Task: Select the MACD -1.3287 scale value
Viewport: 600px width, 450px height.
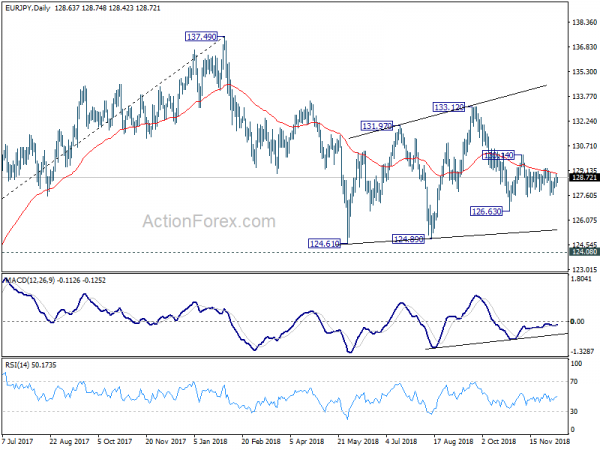Action: pyautogui.click(x=582, y=351)
